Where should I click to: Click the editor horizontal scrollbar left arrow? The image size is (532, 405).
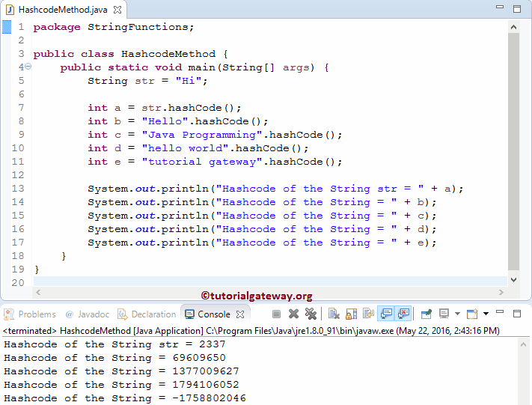[38, 292]
